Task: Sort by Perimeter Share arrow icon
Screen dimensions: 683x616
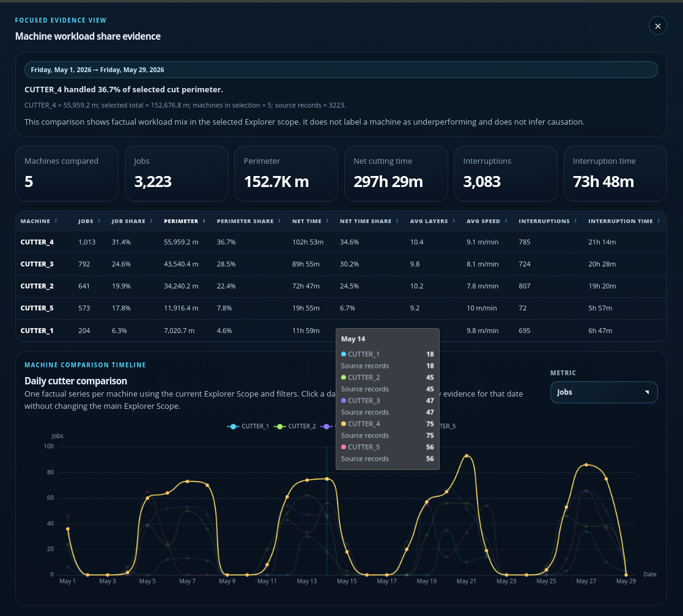Action: click(x=279, y=221)
